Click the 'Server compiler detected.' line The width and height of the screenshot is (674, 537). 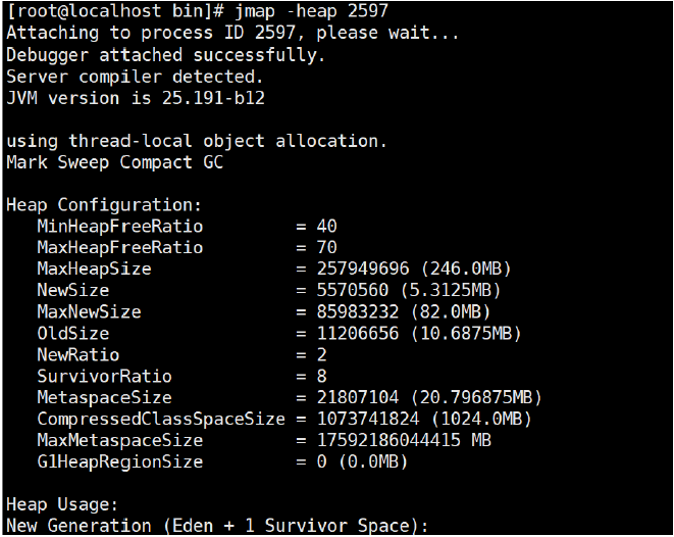[134, 76]
